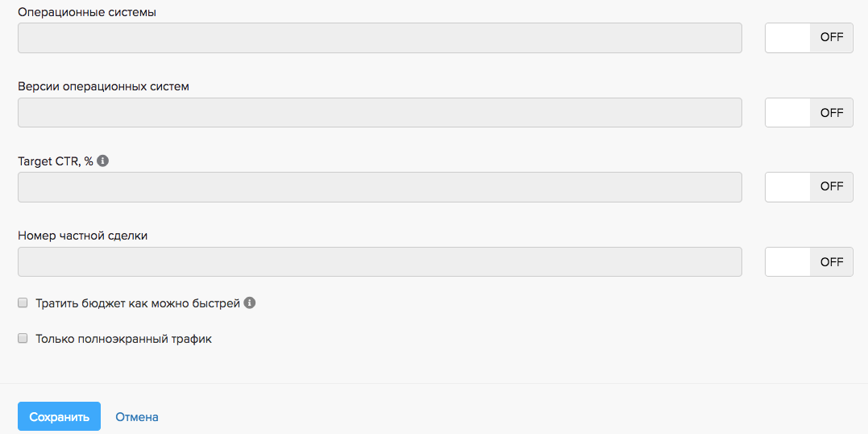Enable the 'Версии операционных систем' switch
The height and width of the screenshot is (434, 868).
808,113
